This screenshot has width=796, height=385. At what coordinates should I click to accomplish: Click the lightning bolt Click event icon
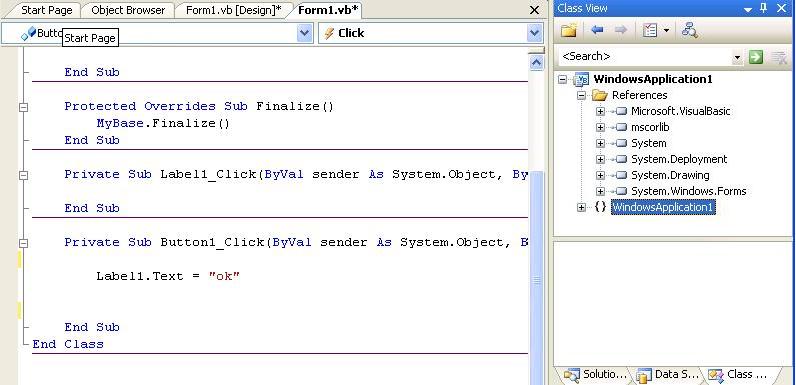click(x=329, y=34)
